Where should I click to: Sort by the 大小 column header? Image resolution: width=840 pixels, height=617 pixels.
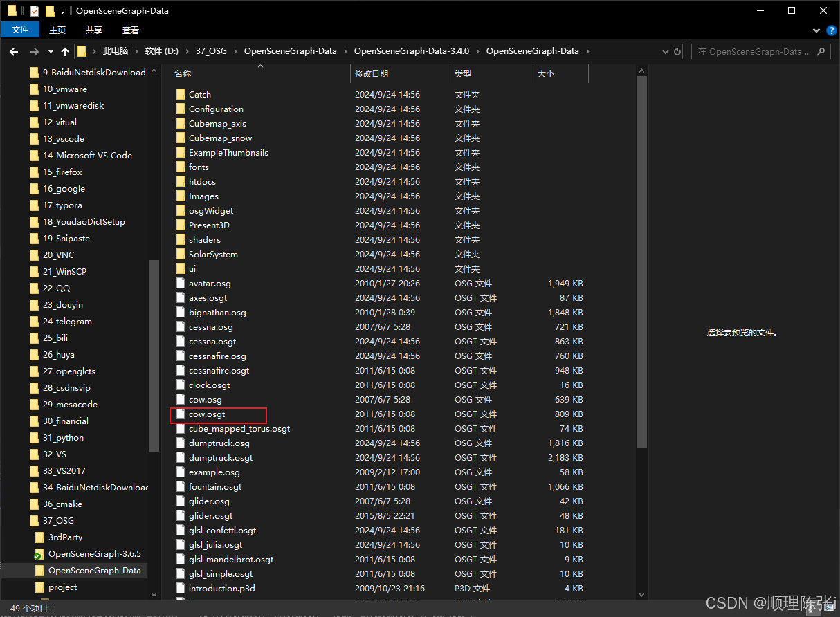545,73
